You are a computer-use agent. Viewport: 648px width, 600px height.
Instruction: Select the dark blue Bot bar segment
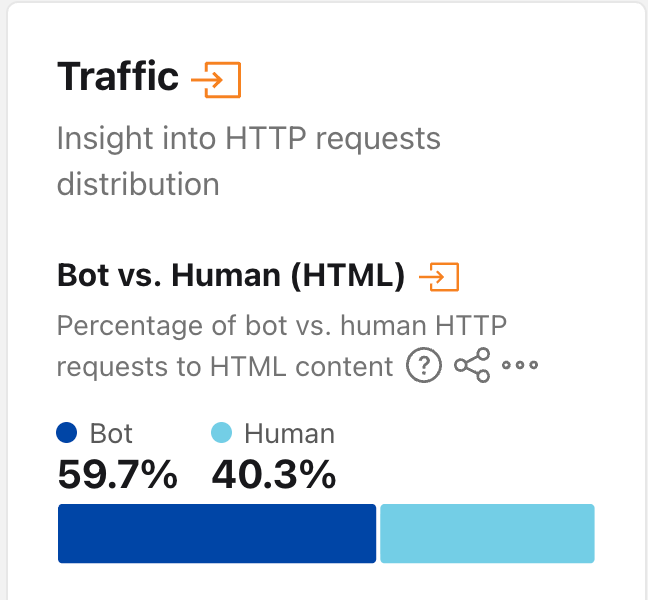point(217,533)
